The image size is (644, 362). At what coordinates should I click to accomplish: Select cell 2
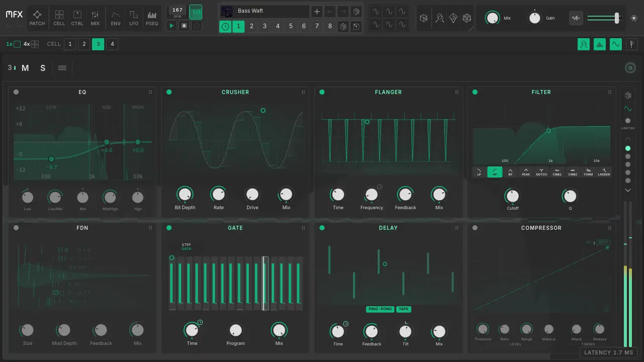84,44
